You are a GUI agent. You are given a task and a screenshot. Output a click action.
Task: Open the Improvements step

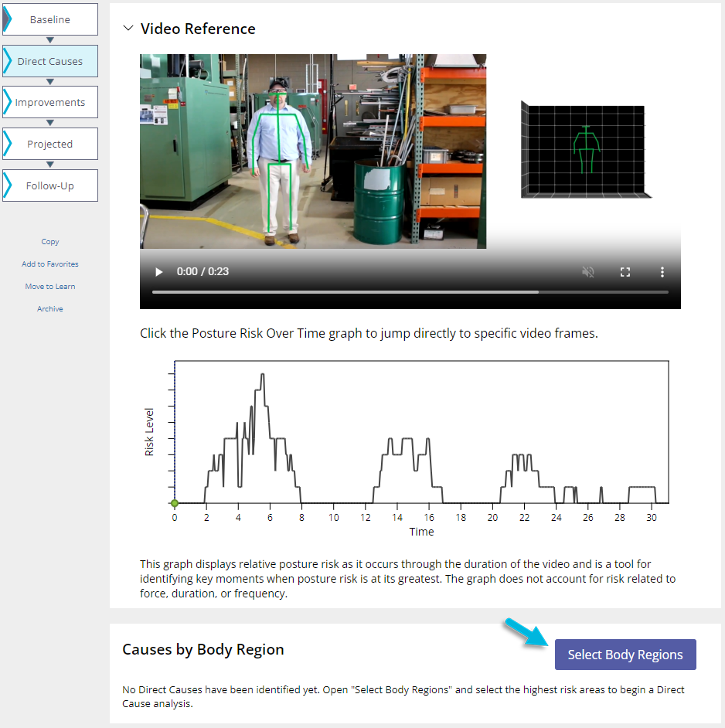[x=50, y=102]
